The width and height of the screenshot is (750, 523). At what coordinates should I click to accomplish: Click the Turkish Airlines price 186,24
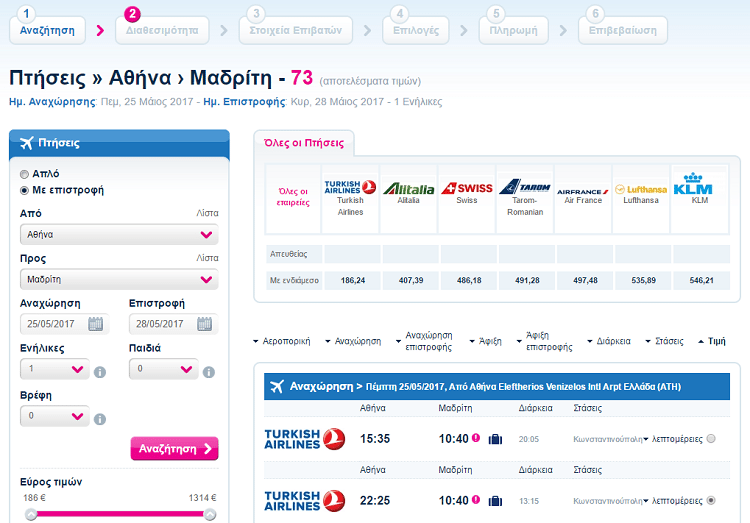[x=353, y=280]
